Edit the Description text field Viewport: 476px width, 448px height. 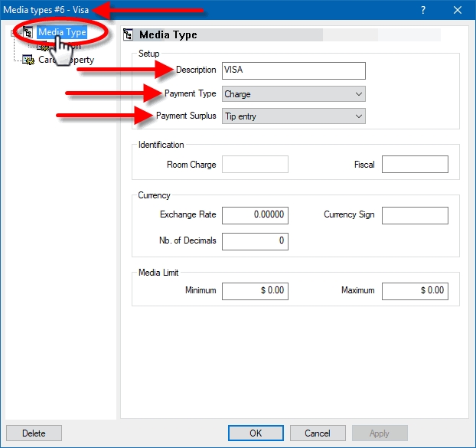click(293, 70)
